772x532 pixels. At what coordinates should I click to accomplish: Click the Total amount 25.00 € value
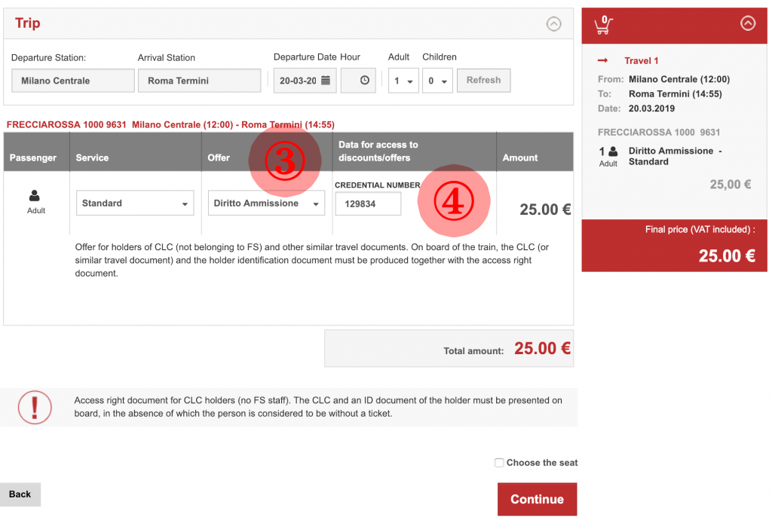tap(542, 348)
